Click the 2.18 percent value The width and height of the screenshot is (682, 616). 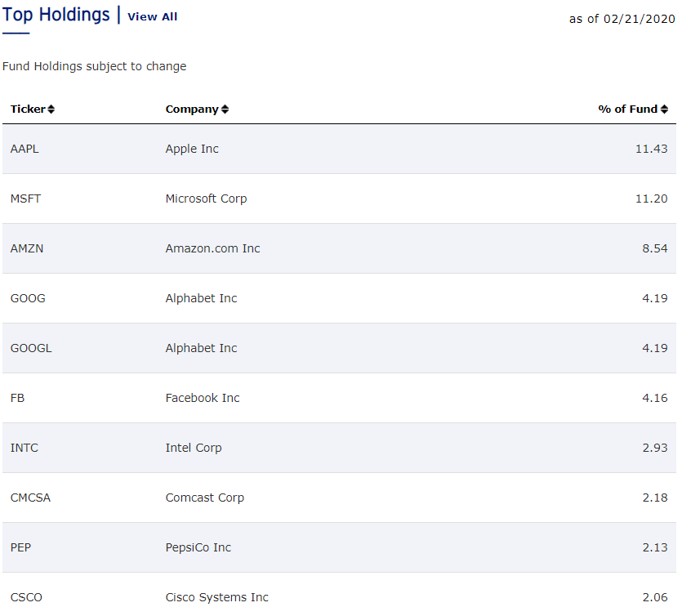click(x=654, y=498)
